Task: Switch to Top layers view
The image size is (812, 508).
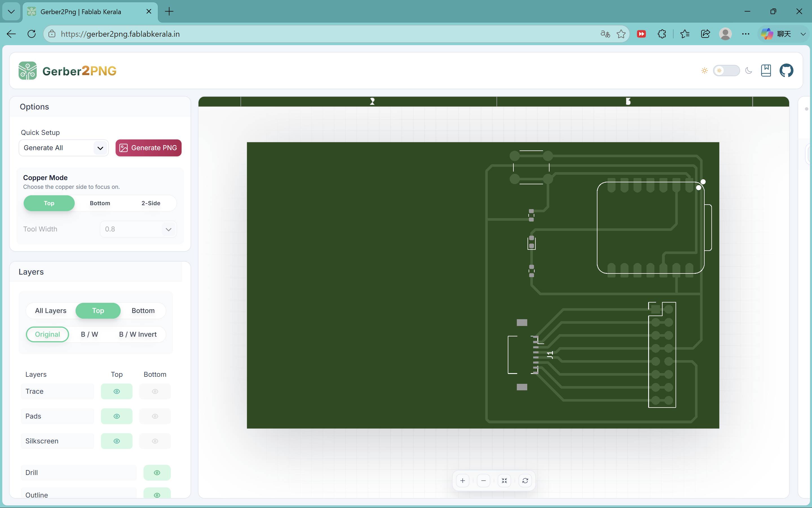Action: (x=98, y=311)
